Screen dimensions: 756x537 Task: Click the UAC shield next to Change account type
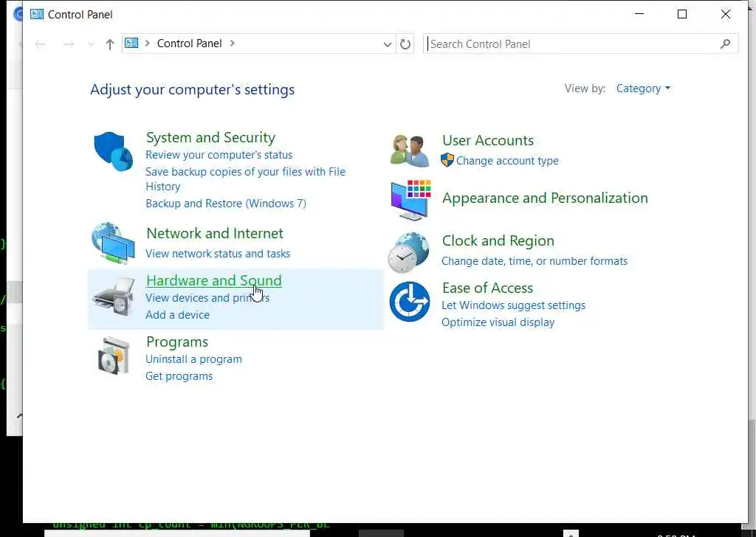pos(447,160)
